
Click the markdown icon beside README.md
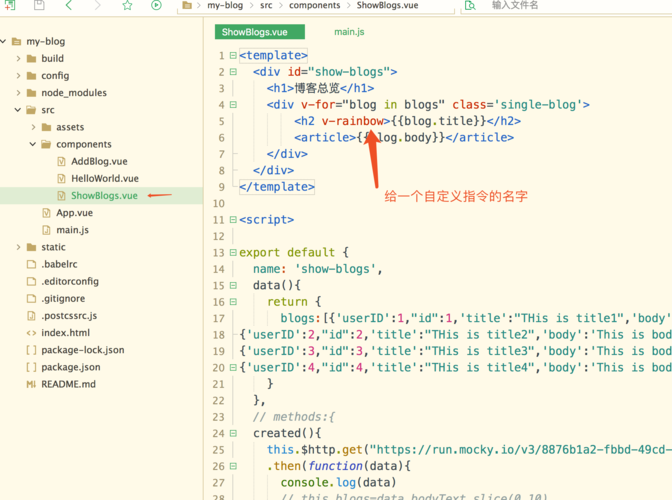pyautogui.click(x=31, y=384)
